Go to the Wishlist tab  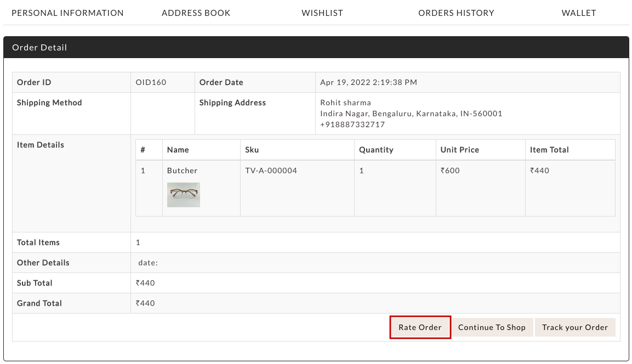(322, 13)
